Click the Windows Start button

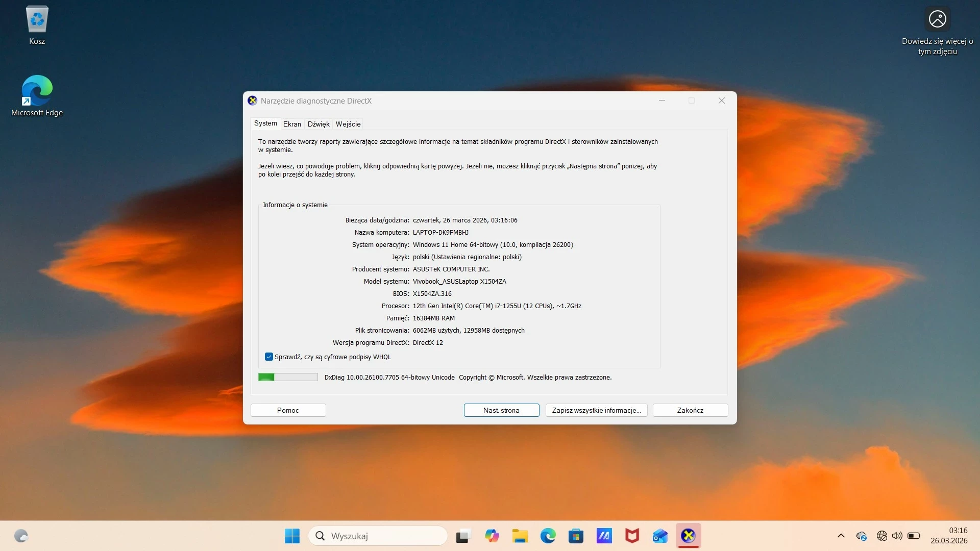(x=292, y=536)
